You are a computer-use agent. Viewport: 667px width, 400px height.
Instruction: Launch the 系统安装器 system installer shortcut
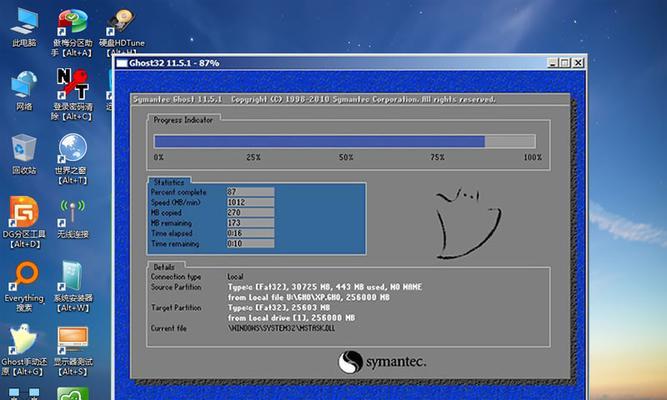pyautogui.click(x=72, y=276)
